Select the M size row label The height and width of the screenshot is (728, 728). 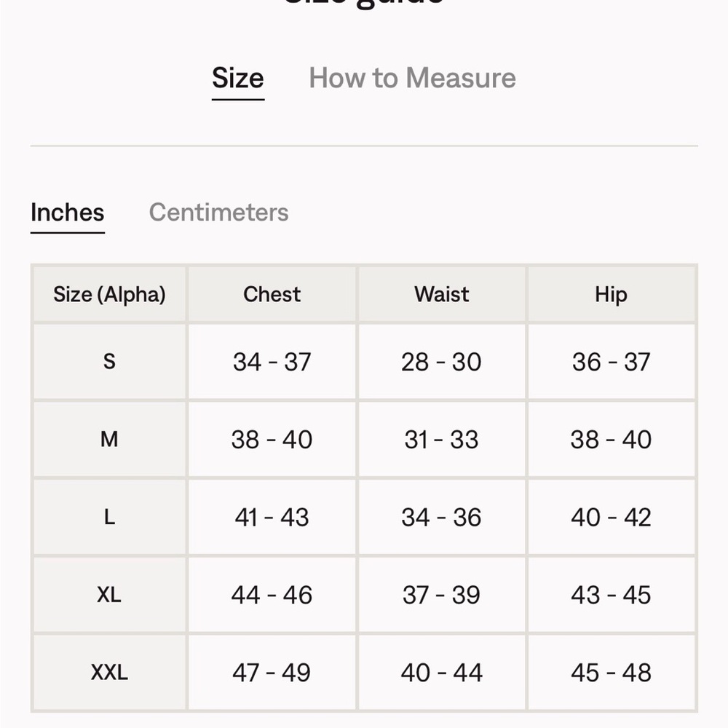tap(110, 439)
